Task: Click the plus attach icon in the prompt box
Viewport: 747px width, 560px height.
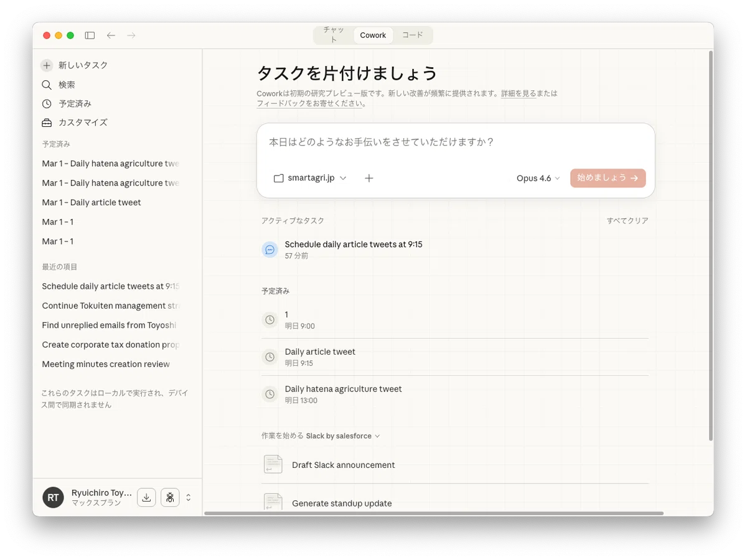Action: [369, 178]
